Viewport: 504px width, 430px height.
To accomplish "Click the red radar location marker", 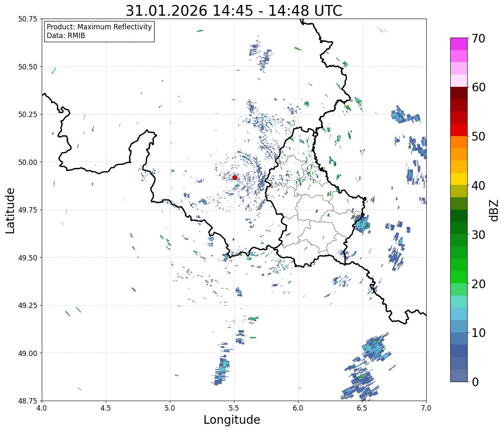I will tap(235, 177).
